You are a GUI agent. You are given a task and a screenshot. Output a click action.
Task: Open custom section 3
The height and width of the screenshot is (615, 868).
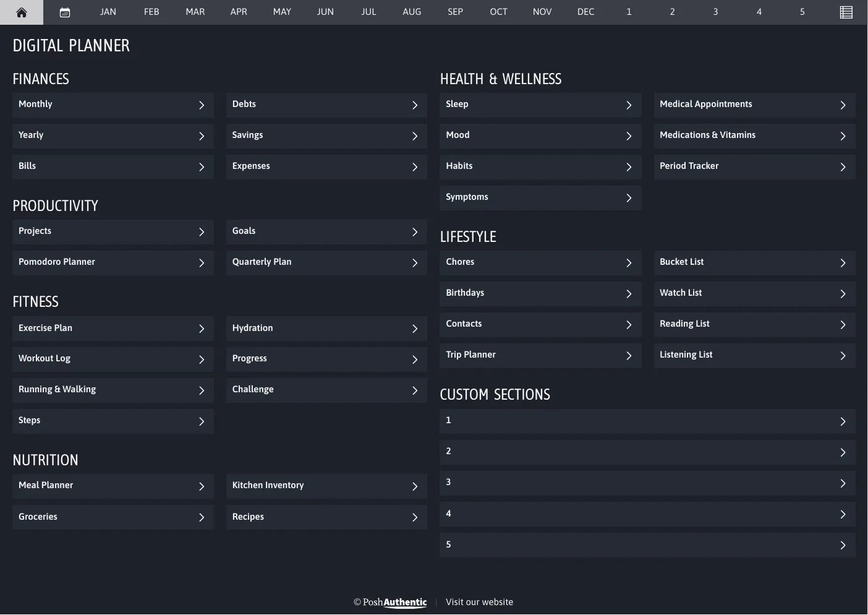coord(647,483)
